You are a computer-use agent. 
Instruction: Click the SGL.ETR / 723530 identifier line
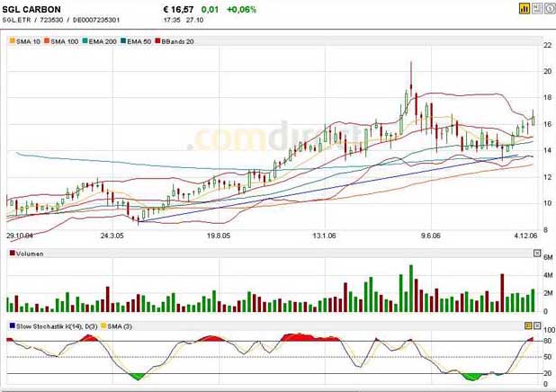(x=61, y=20)
